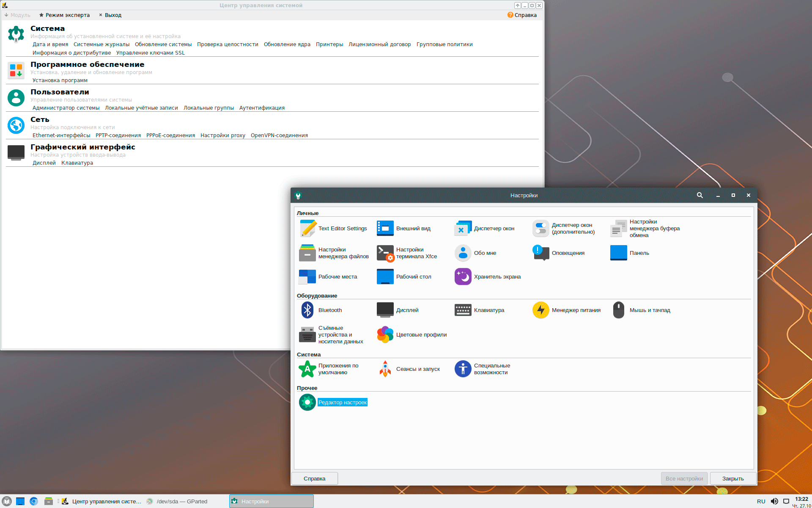Click the volume icon in system tray
Viewport: 812px width, 508px height.
click(774, 501)
